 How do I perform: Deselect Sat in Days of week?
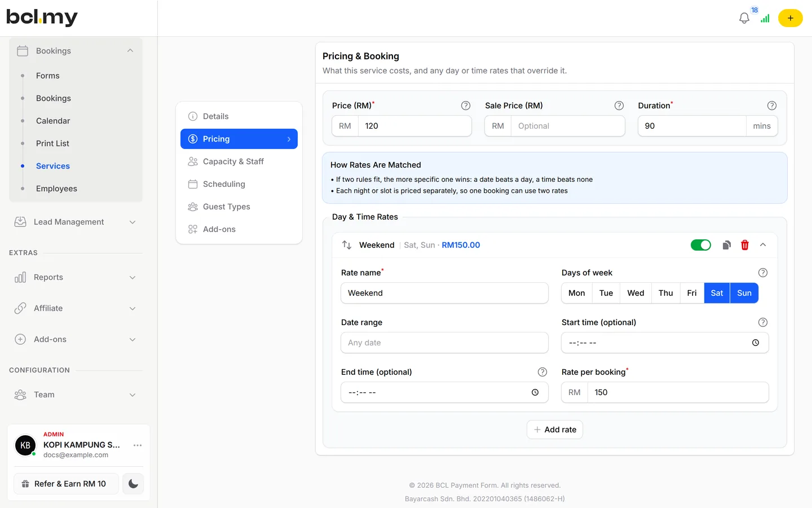(717, 293)
